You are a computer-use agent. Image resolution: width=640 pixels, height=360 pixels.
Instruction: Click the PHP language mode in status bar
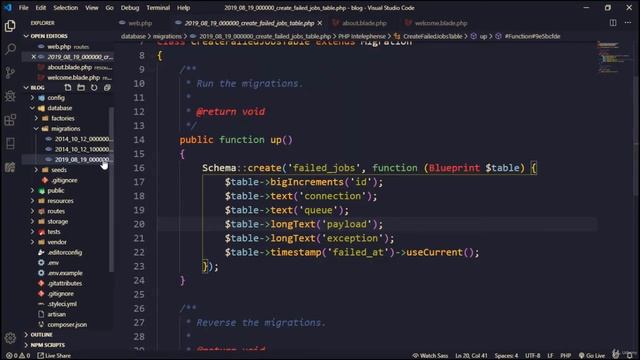coord(565,356)
